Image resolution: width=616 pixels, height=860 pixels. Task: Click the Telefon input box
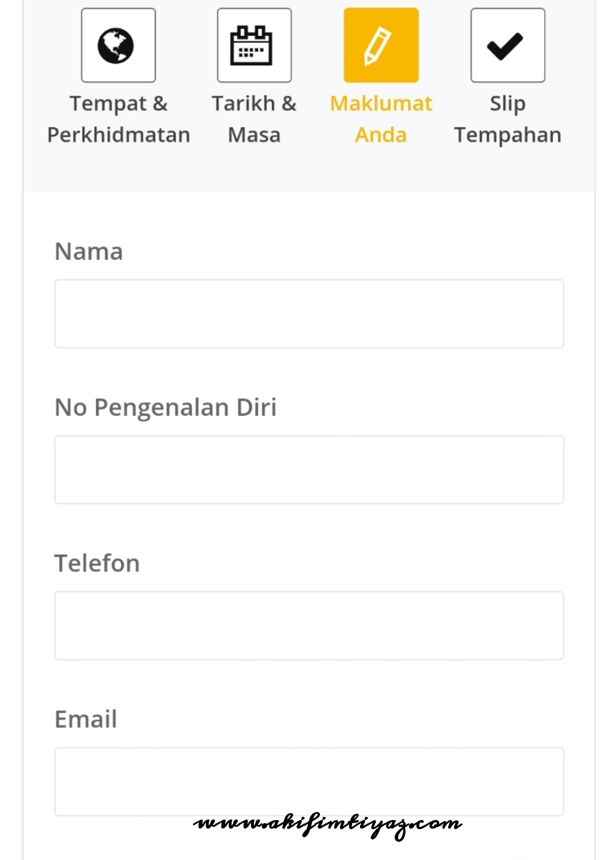click(308, 625)
